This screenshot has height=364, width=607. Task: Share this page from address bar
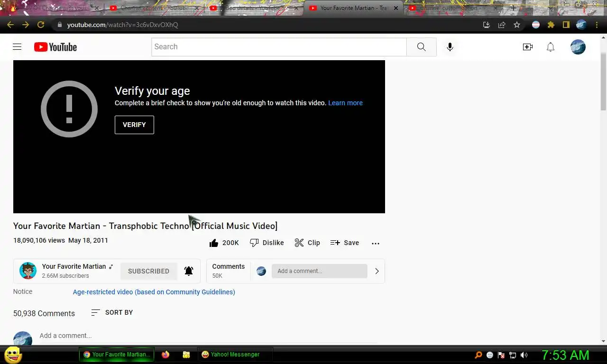[x=502, y=25]
